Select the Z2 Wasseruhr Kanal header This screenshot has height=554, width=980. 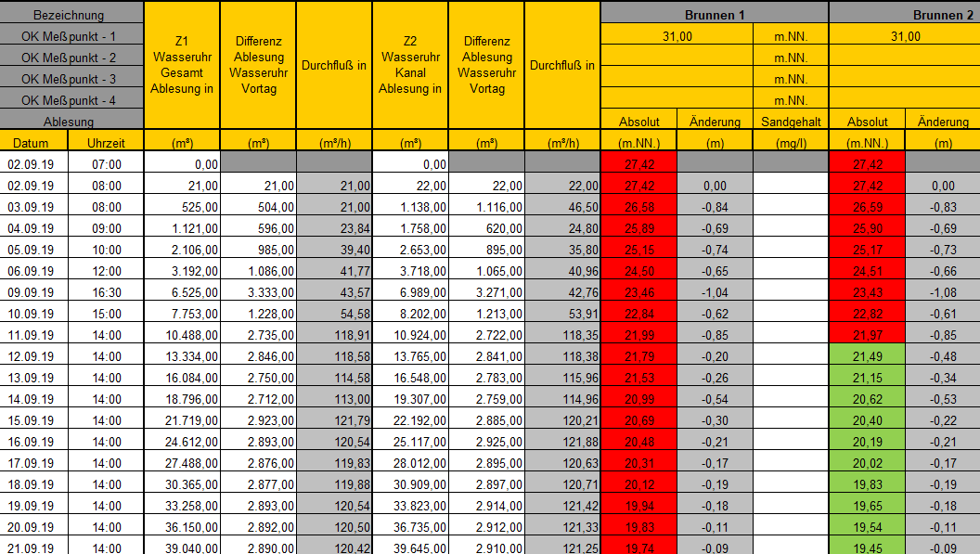[409, 65]
